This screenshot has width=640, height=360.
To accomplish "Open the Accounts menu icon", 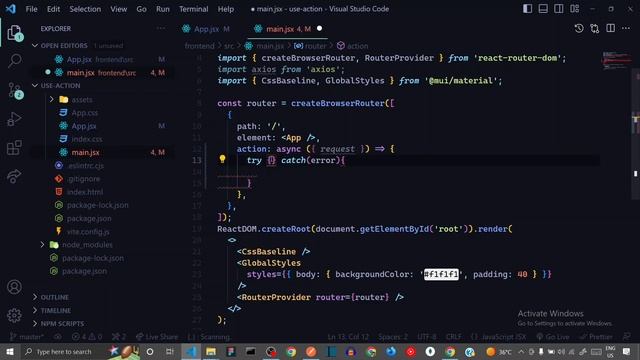I will [x=14, y=287].
